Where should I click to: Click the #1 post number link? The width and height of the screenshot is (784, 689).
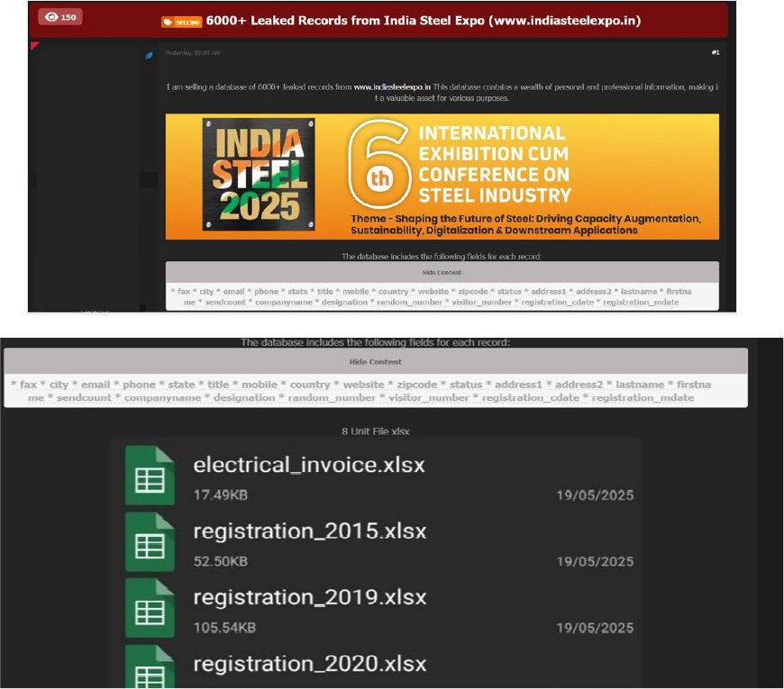pyautogui.click(x=715, y=53)
